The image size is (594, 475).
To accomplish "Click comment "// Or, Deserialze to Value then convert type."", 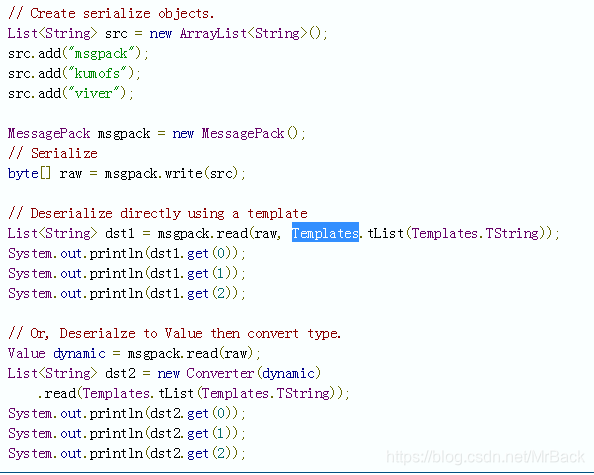I will click(174, 333).
